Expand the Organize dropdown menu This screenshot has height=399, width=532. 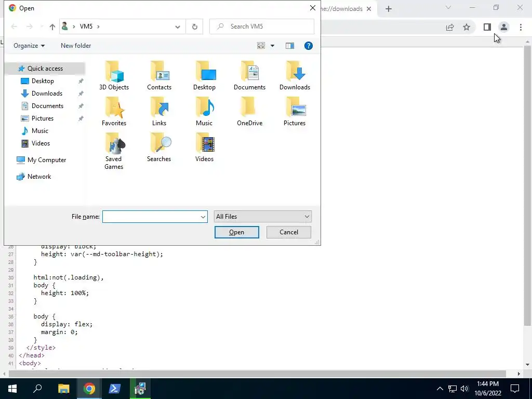pyautogui.click(x=29, y=46)
